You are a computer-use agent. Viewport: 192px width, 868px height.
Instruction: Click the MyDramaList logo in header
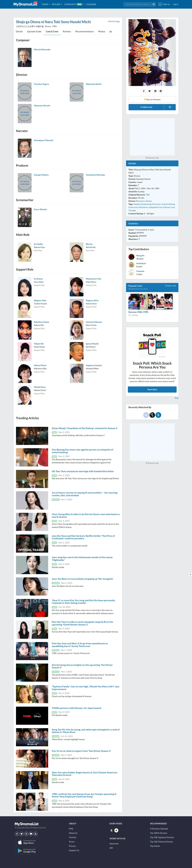[x=25, y=4]
